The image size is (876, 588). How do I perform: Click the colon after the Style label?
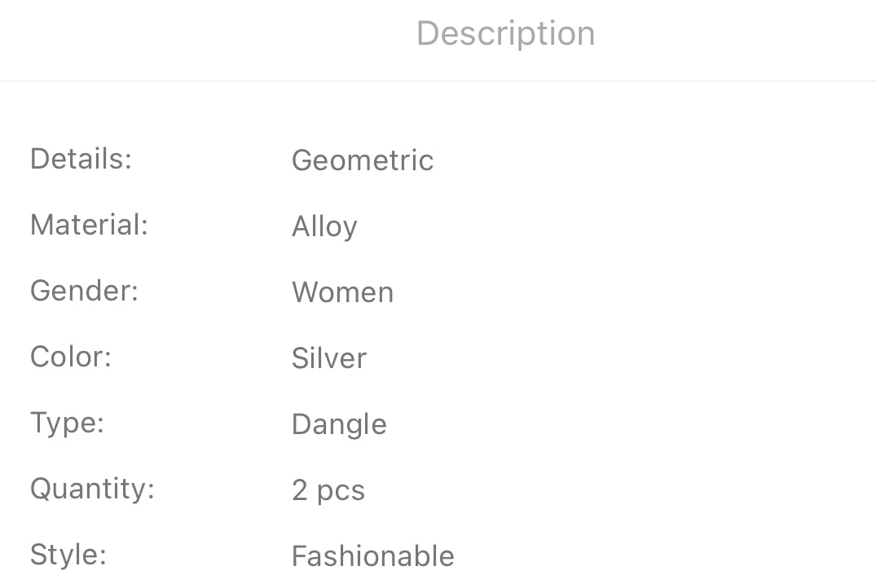point(103,557)
